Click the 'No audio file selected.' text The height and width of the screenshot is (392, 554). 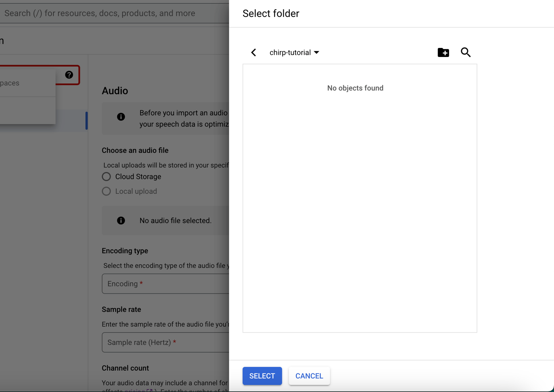[175, 221]
